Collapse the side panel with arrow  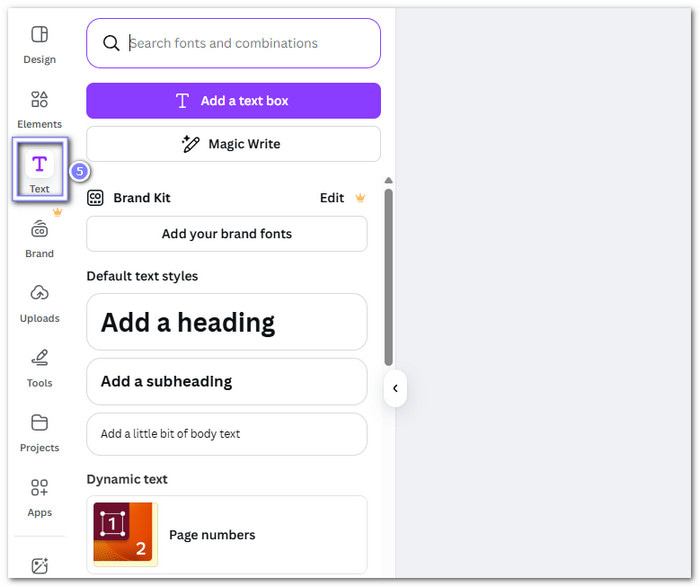(395, 388)
